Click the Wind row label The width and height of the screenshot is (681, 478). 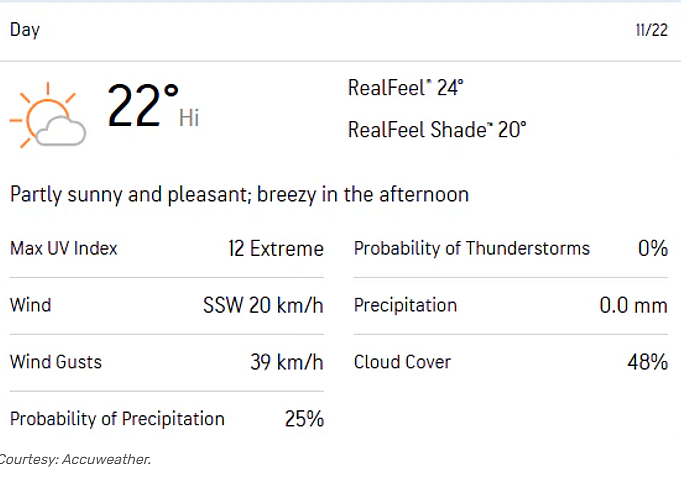click(x=30, y=305)
